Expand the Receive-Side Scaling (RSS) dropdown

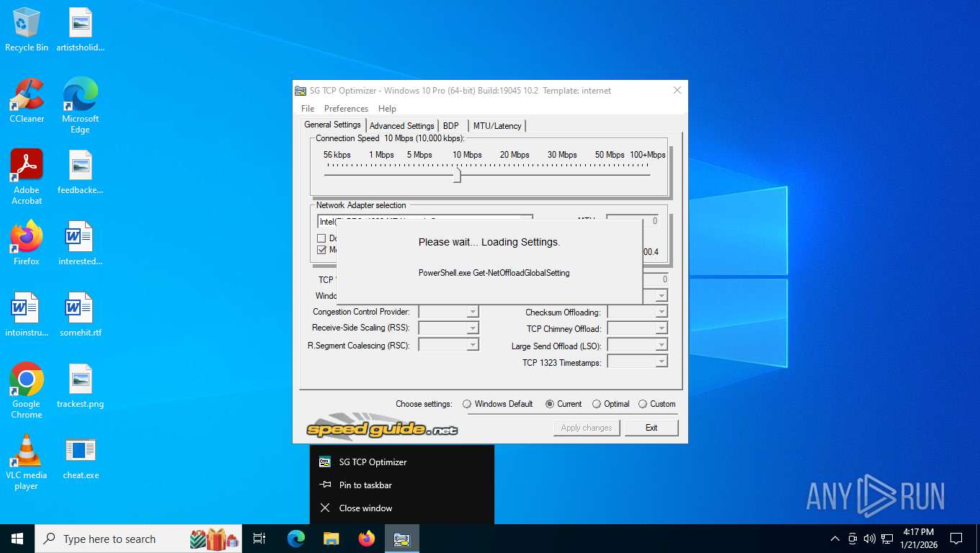click(x=473, y=328)
